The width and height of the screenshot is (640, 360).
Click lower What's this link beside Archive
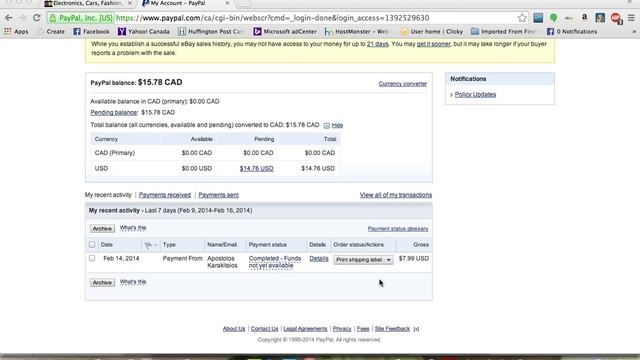(133, 282)
